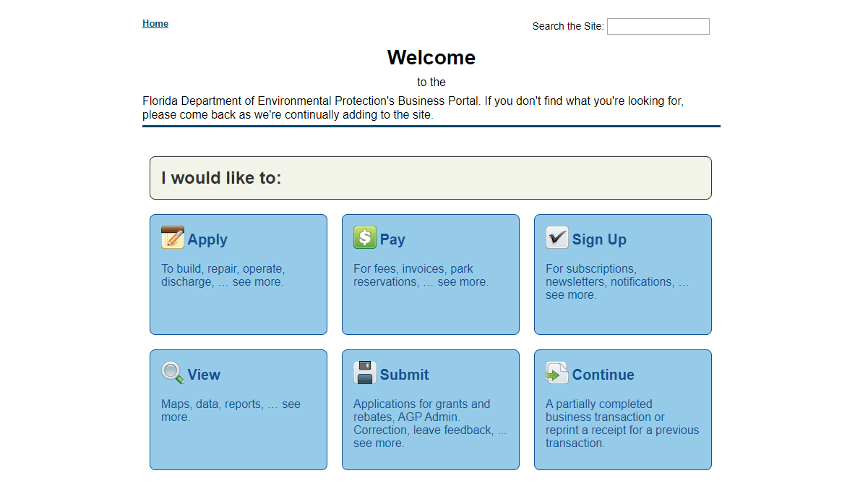Click 'For fees, invoices, park reservations' text
This screenshot has height=489, width=868.
420,276
